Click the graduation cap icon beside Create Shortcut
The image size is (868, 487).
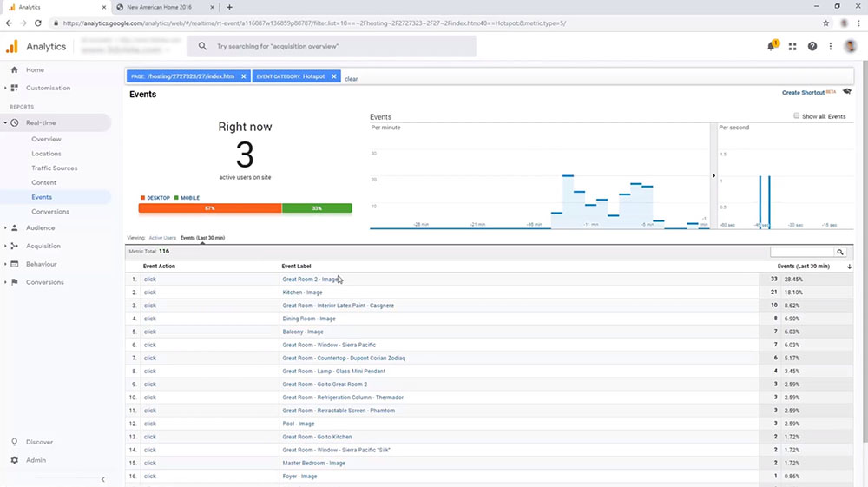(847, 91)
